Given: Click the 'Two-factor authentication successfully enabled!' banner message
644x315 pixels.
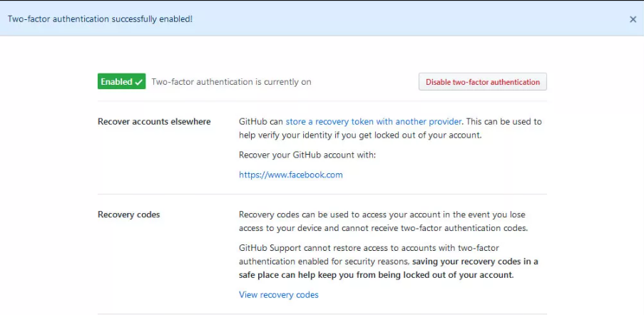Looking at the screenshot, I should pyautogui.click(x=100, y=19).
